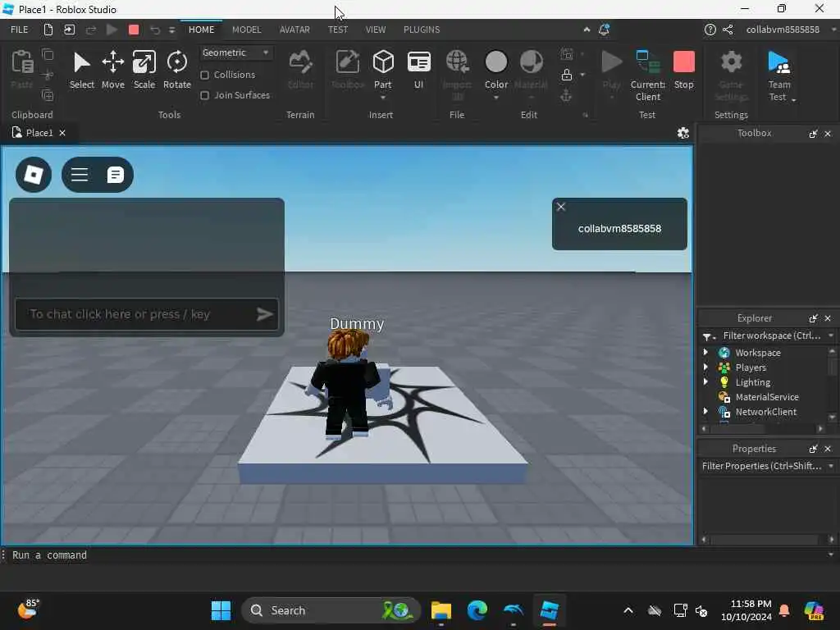The height and width of the screenshot is (630, 840).
Task: Open the Part dropdown arrow
Action: point(383,98)
